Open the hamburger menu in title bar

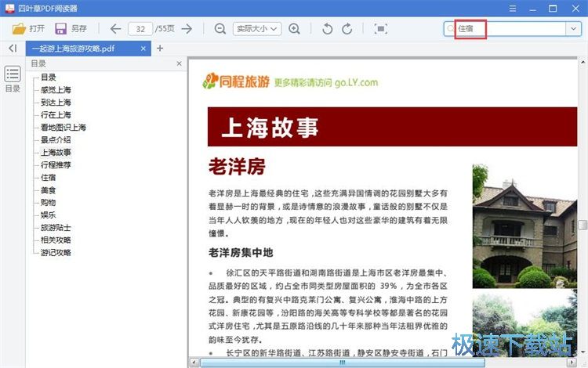point(513,9)
